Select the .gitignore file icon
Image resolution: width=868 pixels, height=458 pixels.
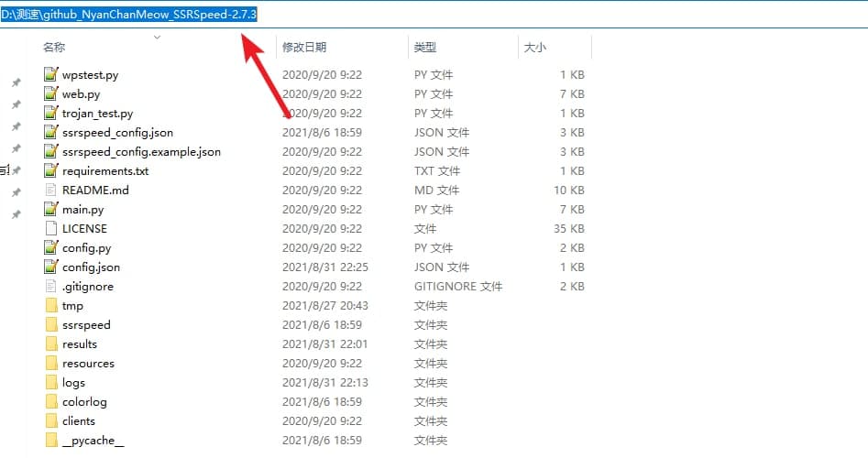51,287
